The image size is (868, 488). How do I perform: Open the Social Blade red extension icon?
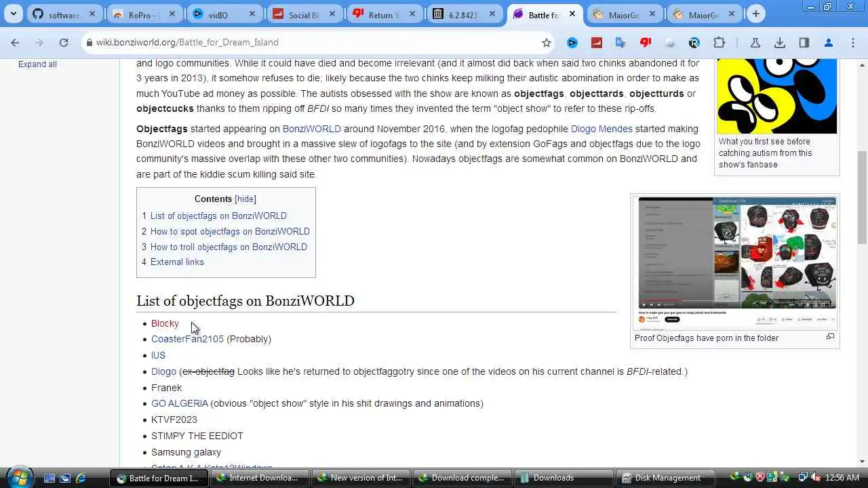pyautogui.click(x=597, y=42)
